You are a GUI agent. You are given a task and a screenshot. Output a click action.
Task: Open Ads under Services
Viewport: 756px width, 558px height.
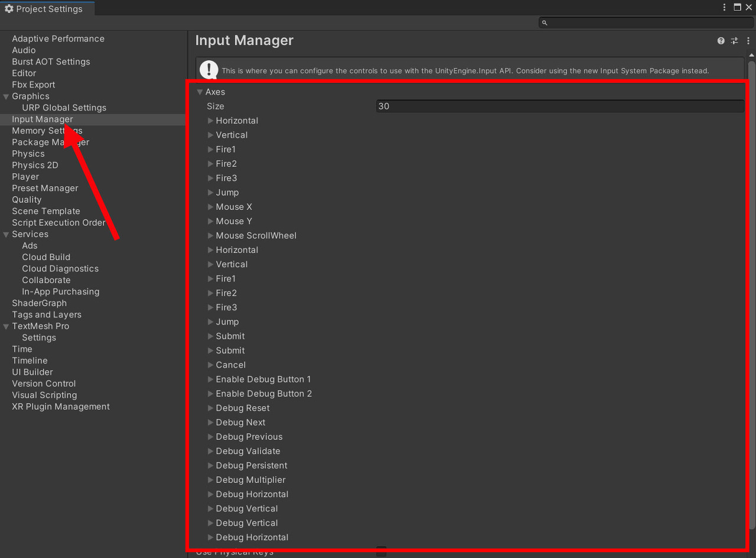tap(30, 246)
